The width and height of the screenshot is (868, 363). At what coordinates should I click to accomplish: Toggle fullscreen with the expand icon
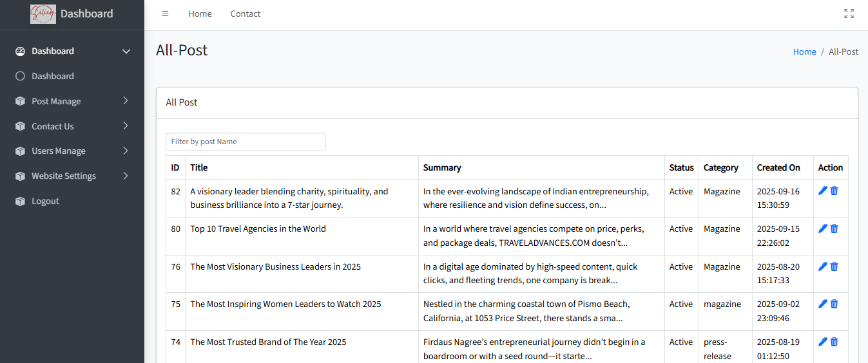[849, 14]
